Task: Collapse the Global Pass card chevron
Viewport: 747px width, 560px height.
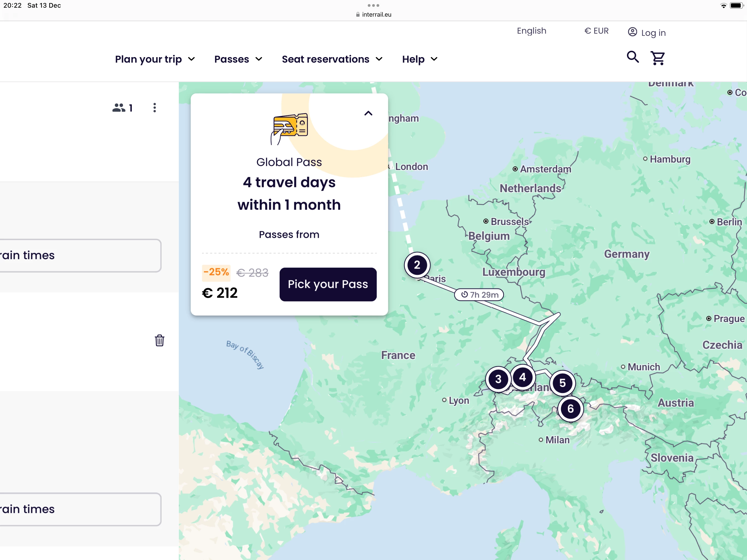Action: click(x=368, y=113)
